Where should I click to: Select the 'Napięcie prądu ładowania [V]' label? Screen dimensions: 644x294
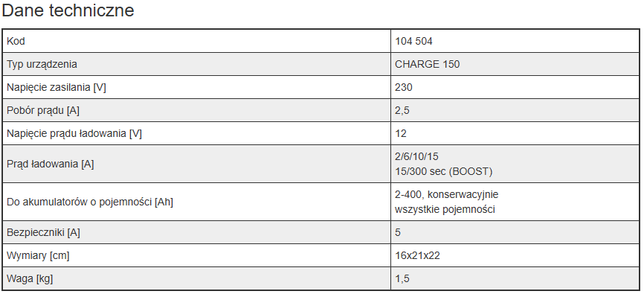point(74,134)
